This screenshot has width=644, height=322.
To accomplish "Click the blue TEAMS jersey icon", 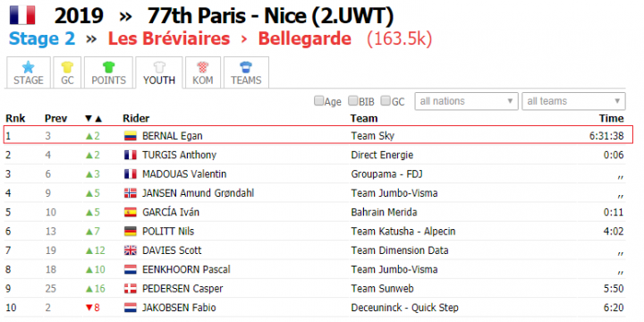I will [246, 67].
